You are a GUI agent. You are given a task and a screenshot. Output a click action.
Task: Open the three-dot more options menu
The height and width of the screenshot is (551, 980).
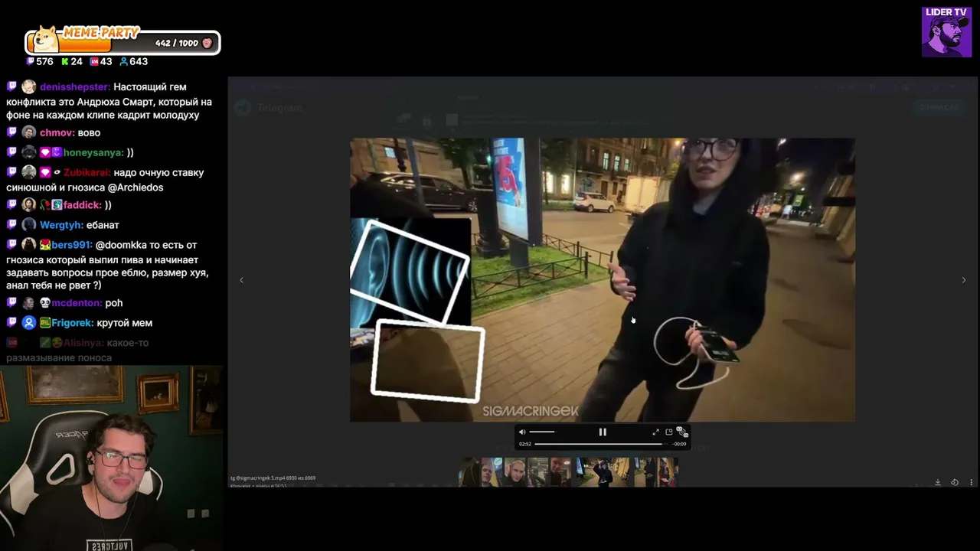[972, 482]
